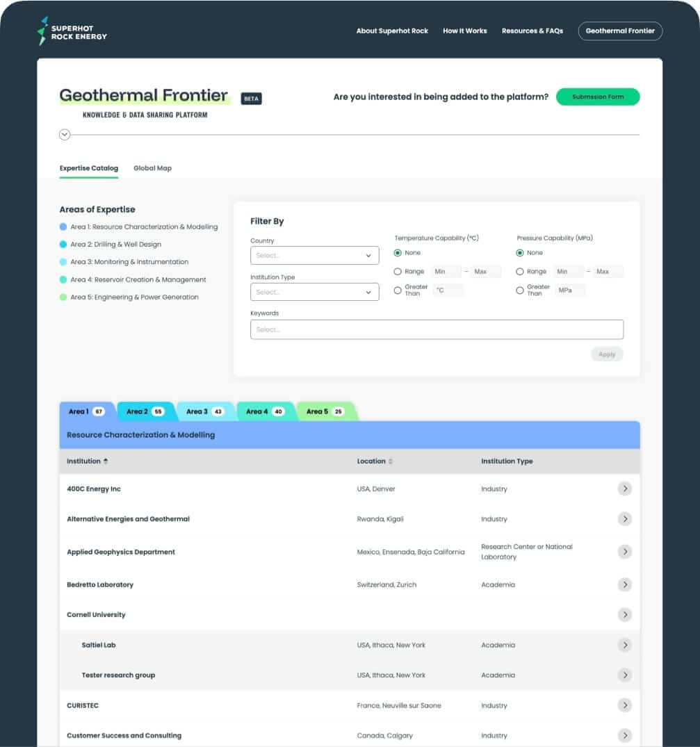Click Area 3: Monitoring & Instrumentation label
The height and width of the screenshot is (747, 700).
click(129, 262)
